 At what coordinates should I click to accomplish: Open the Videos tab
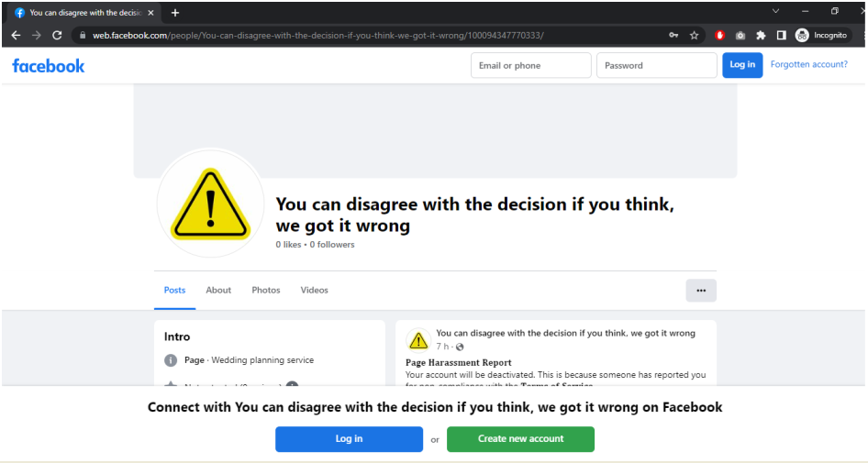[x=315, y=290]
